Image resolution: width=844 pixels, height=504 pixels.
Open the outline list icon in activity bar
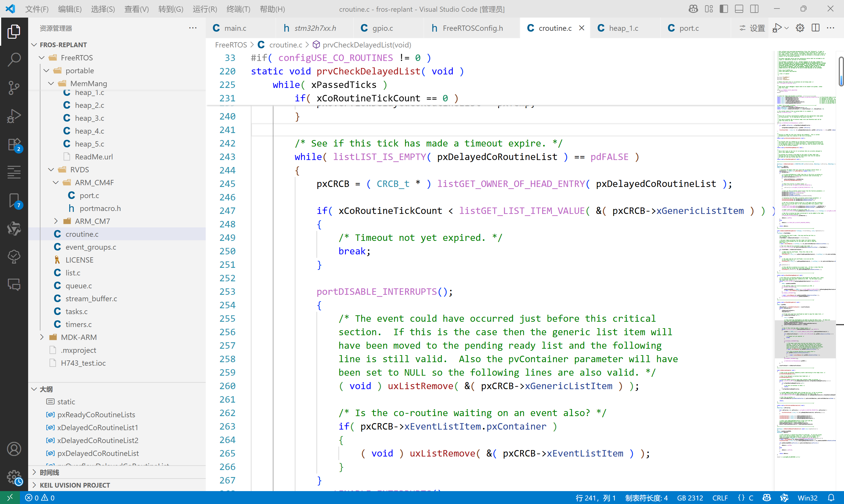click(14, 172)
